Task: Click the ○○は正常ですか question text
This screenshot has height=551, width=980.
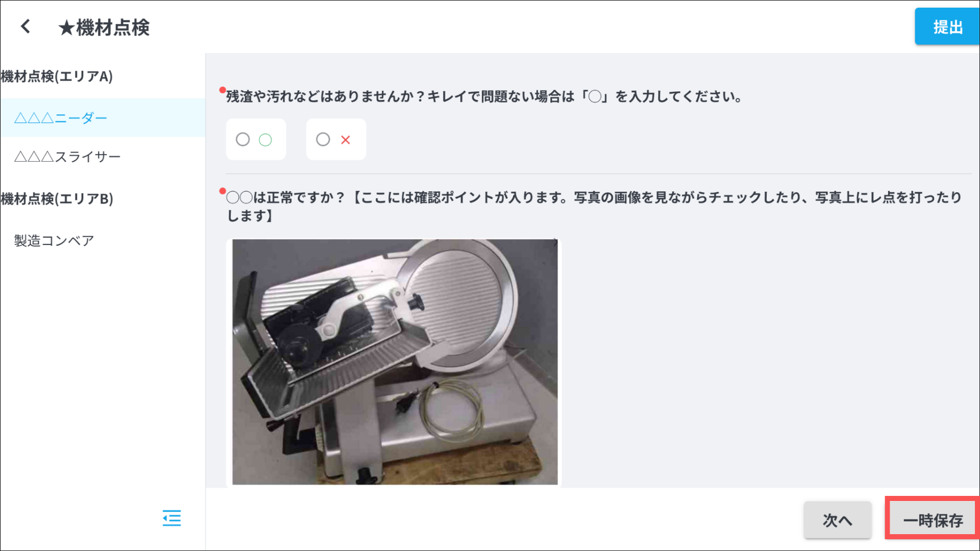Action: tap(594, 206)
